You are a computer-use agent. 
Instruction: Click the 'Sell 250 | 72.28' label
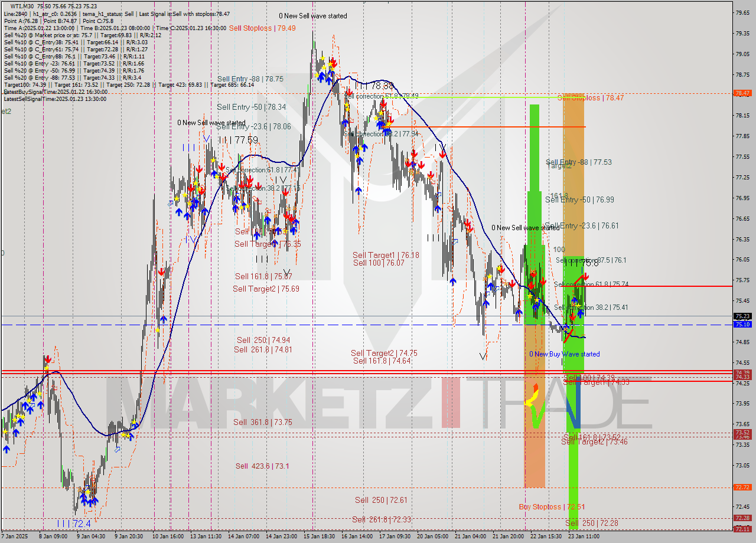click(x=592, y=524)
